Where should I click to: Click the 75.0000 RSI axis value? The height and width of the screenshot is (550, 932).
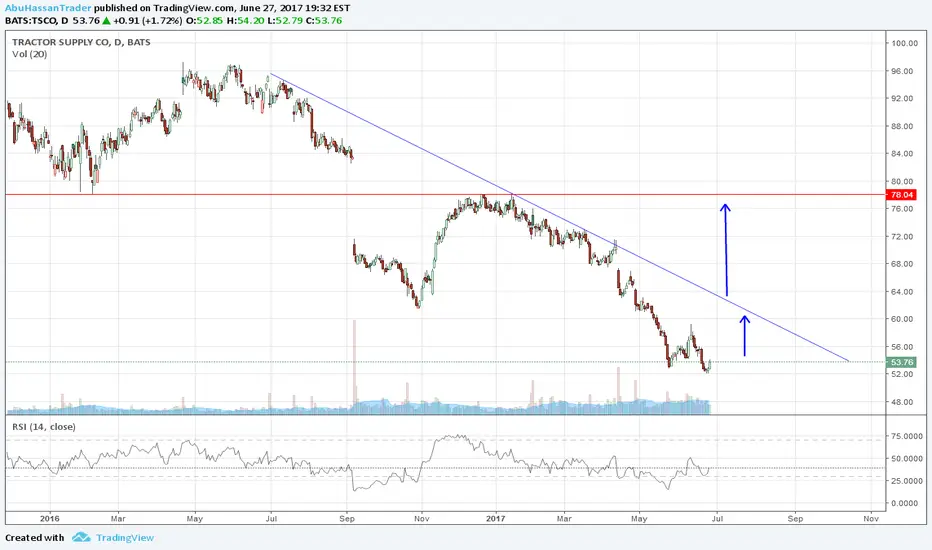point(906,436)
